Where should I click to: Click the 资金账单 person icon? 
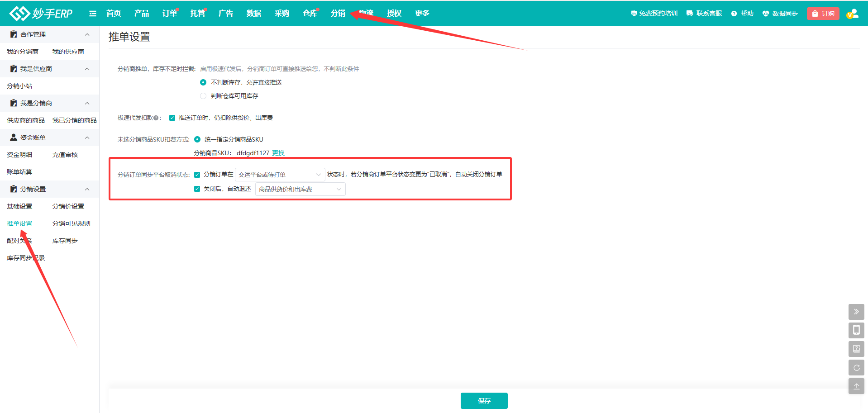[x=14, y=138]
